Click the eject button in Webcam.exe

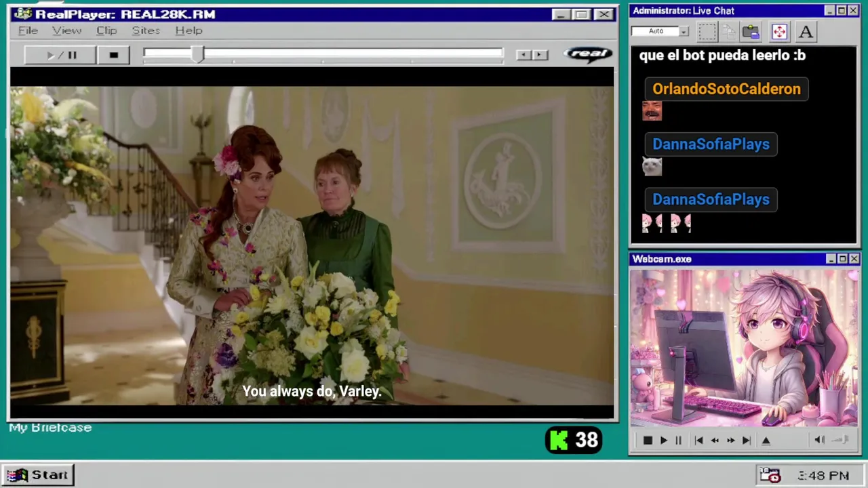click(x=766, y=441)
